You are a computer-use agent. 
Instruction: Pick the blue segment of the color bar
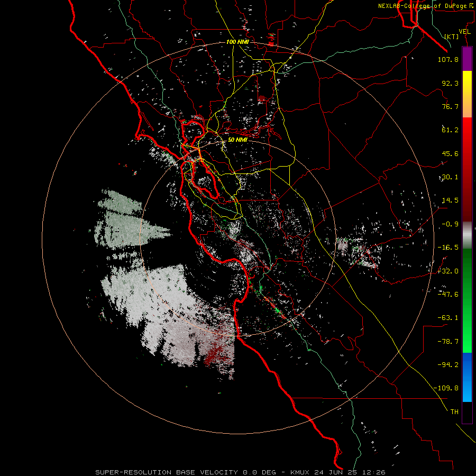pyautogui.click(x=467, y=377)
